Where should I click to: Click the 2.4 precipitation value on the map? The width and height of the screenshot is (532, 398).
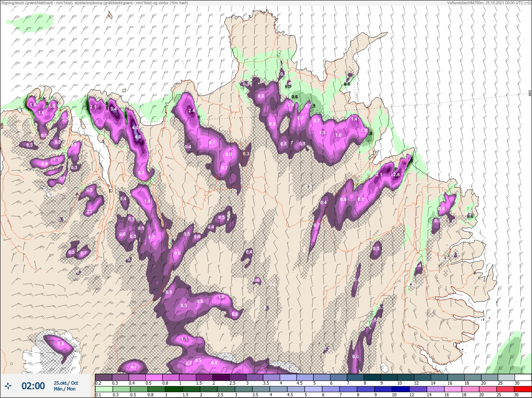click(x=192, y=111)
